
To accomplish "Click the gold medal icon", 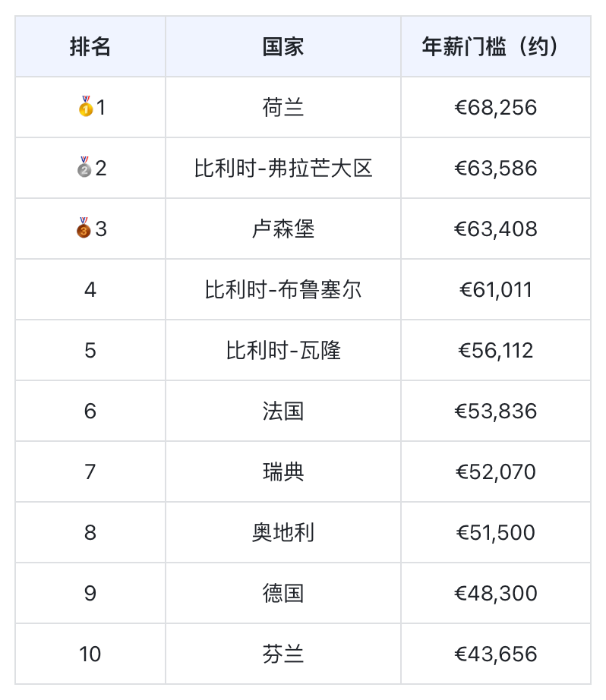I will (x=85, y=107).
